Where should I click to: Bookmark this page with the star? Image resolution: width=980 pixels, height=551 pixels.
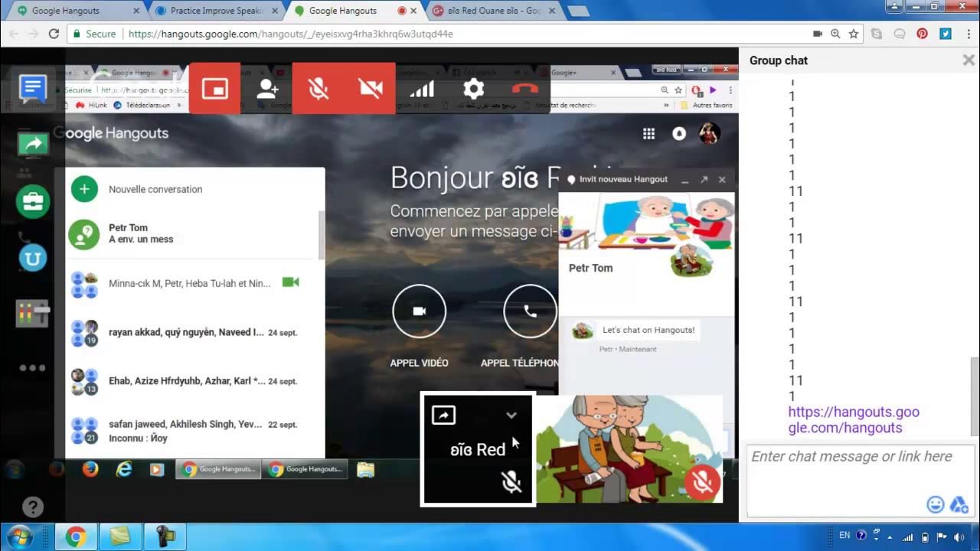[853, 34]
